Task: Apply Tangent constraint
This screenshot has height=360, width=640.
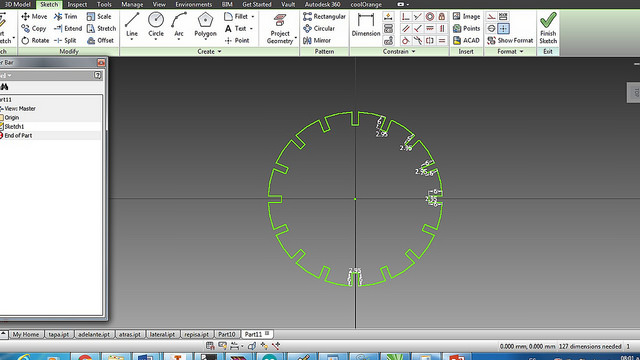Action: 405,40
